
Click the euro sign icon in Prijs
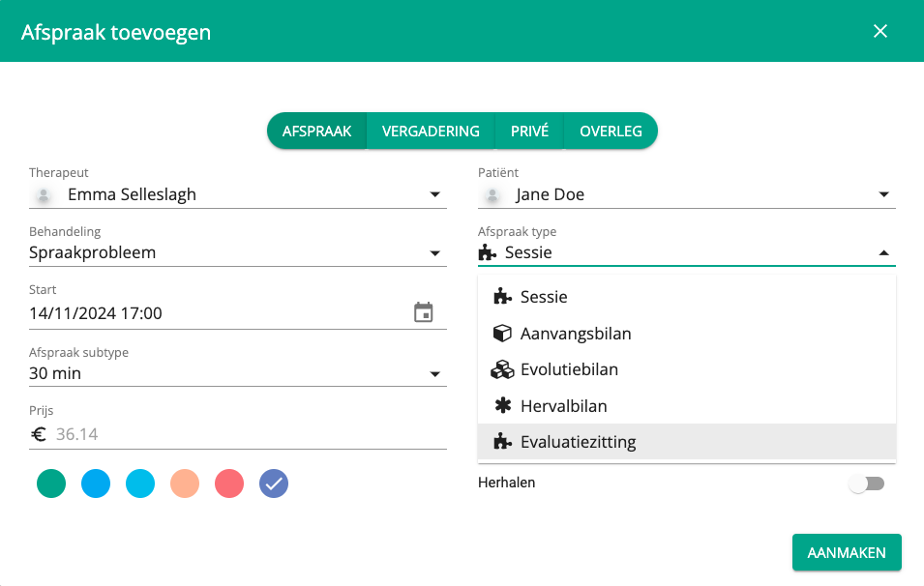39,434
